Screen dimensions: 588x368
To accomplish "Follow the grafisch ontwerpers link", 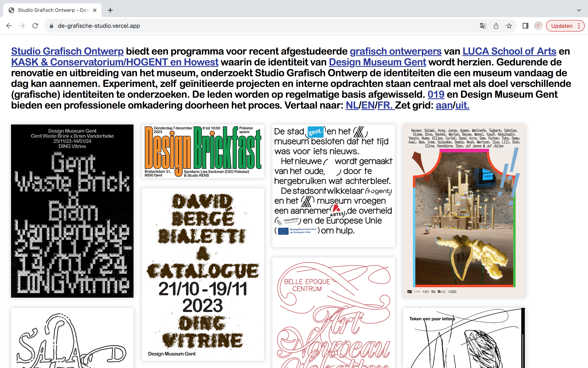I will click(x=395, y=51).
